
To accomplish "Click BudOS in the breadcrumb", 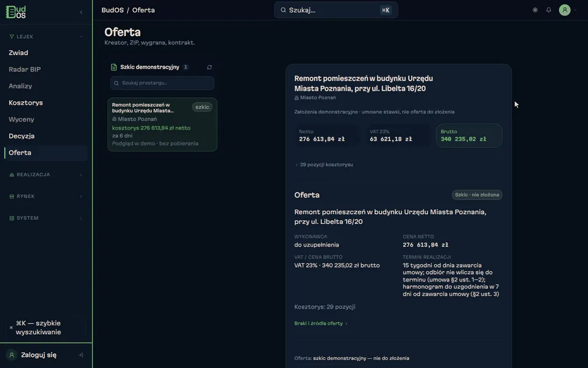I will [x=113, y=10].
